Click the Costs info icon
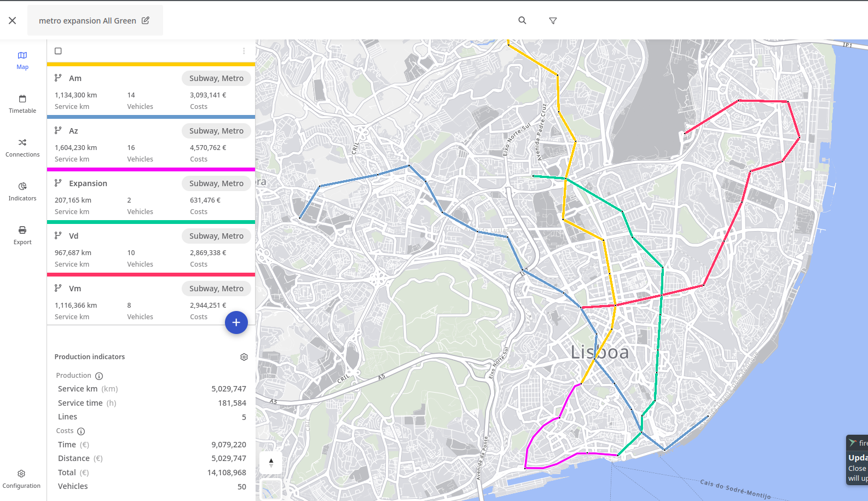The height and width of the screenshot is (501, 868). click(81, 431)
